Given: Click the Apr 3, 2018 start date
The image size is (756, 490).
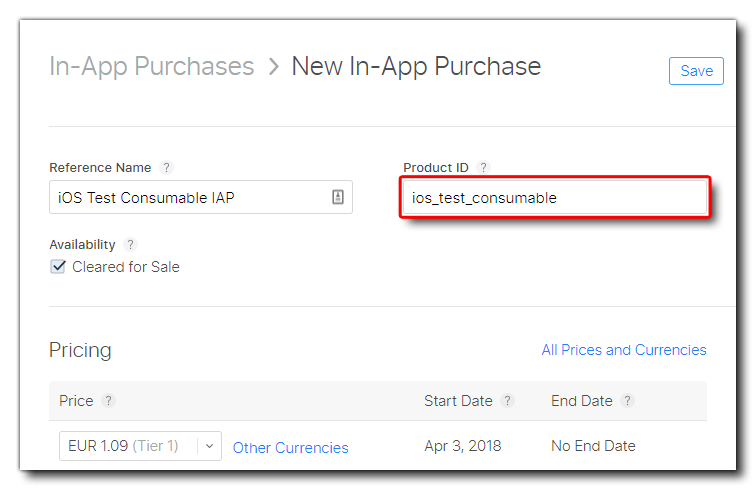Looking at the screenshot, I should (x=463, y=446).
